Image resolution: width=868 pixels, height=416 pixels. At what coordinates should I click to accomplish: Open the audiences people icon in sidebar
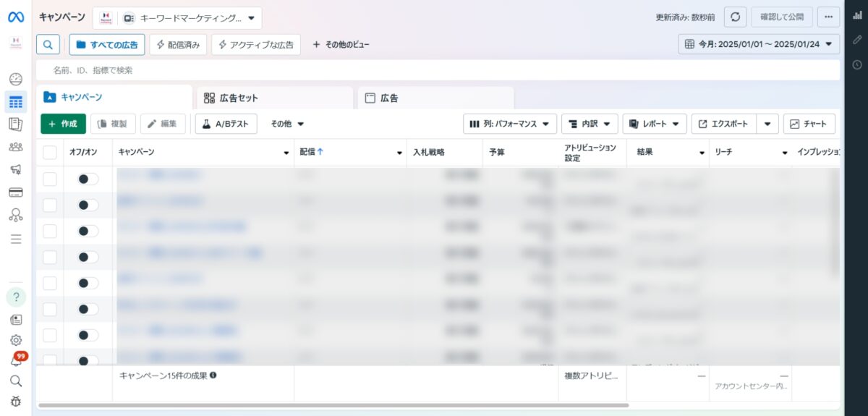click(16, 147)
